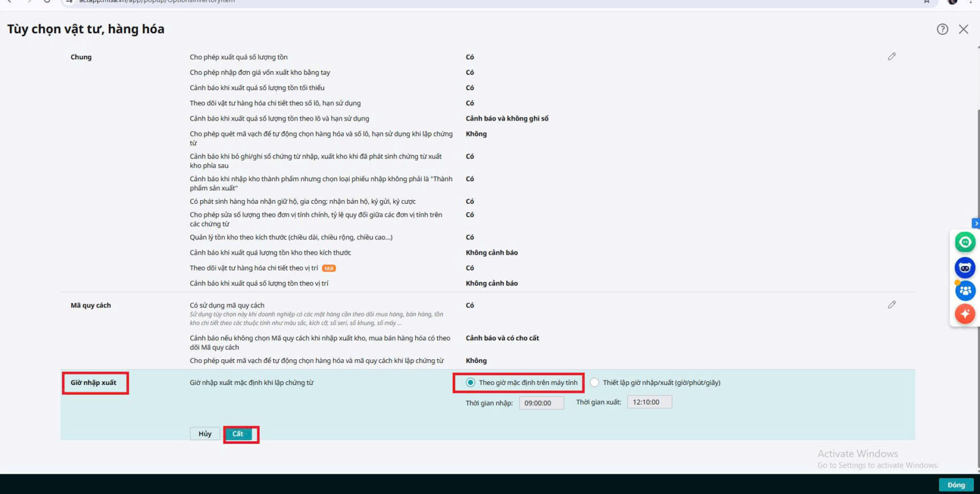Click the 'Cảnh báo và không ghi sổ' value
This screenshot has width=980, height=494.
point(507,119)
